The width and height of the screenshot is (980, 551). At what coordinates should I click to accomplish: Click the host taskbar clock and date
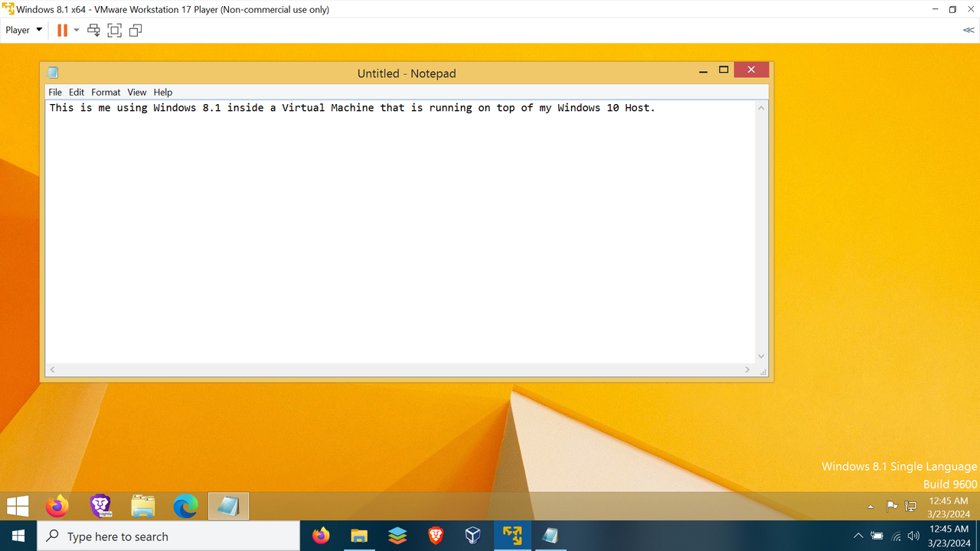[949, 536]
